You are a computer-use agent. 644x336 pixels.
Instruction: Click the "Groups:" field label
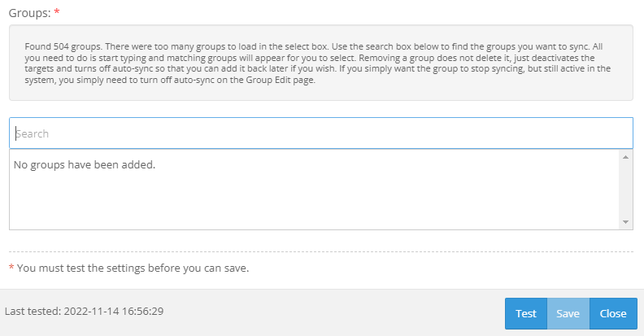(x=28, y=12)
